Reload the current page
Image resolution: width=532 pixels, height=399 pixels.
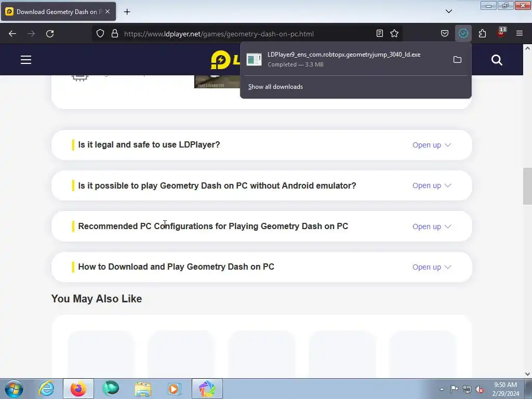click(x=50, y=34)
